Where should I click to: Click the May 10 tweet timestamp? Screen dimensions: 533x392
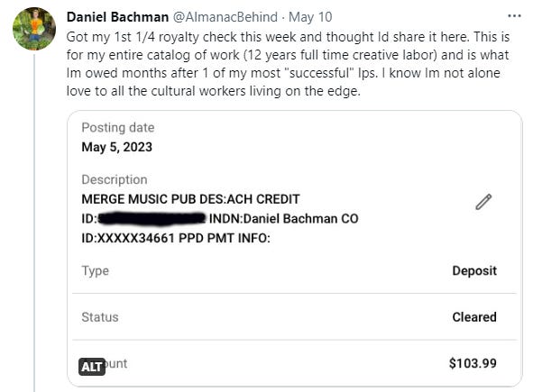coord(310,17)
